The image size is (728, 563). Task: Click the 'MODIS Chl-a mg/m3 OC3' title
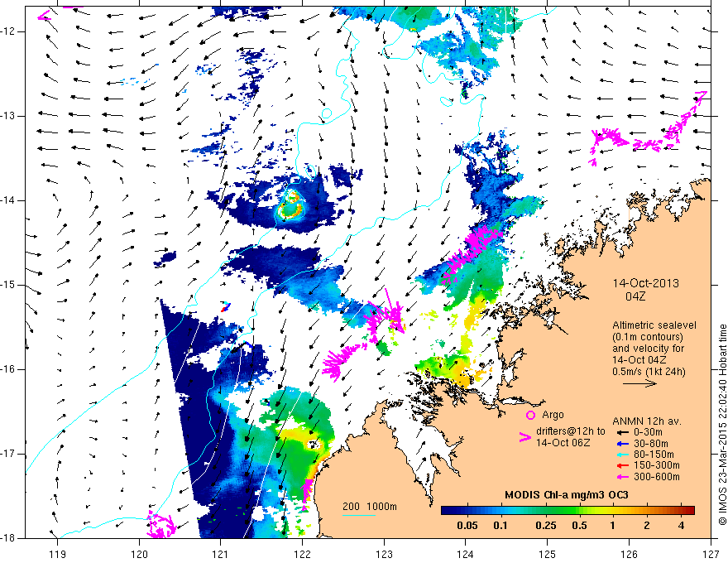click(567, 495)
